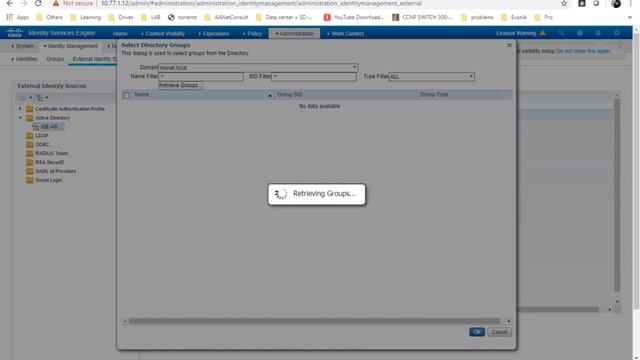Click the Retrieve Groups button
The image size is (640, 360).
(x=180, y=85)
